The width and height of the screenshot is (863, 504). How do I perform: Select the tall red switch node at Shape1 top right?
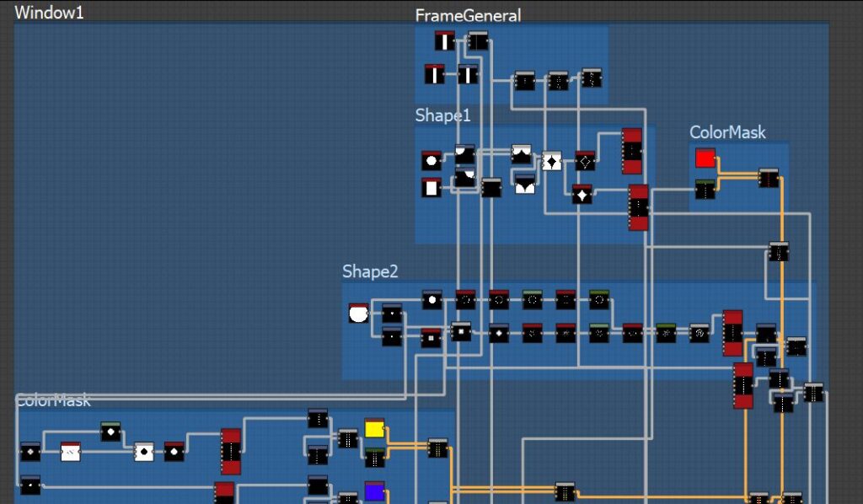coord(632,152)
